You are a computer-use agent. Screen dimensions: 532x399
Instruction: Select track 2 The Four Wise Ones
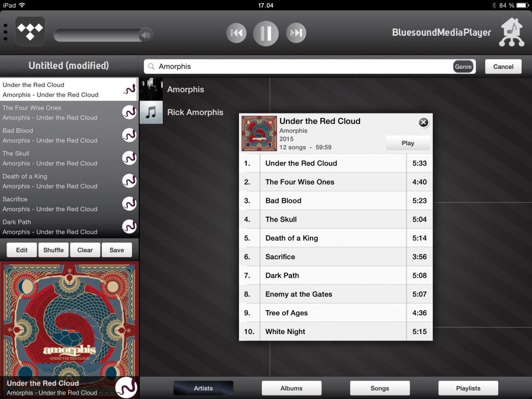tap(336, 182)
